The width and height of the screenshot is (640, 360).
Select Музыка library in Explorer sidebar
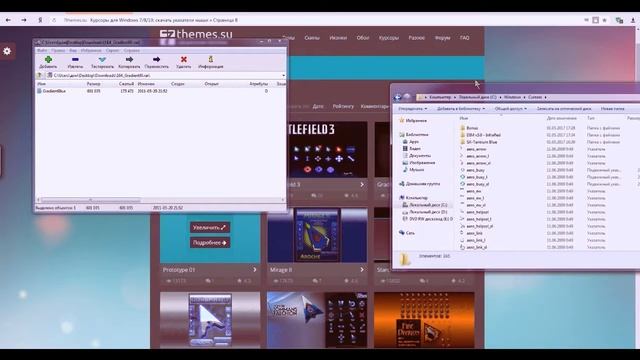[413, 170]
